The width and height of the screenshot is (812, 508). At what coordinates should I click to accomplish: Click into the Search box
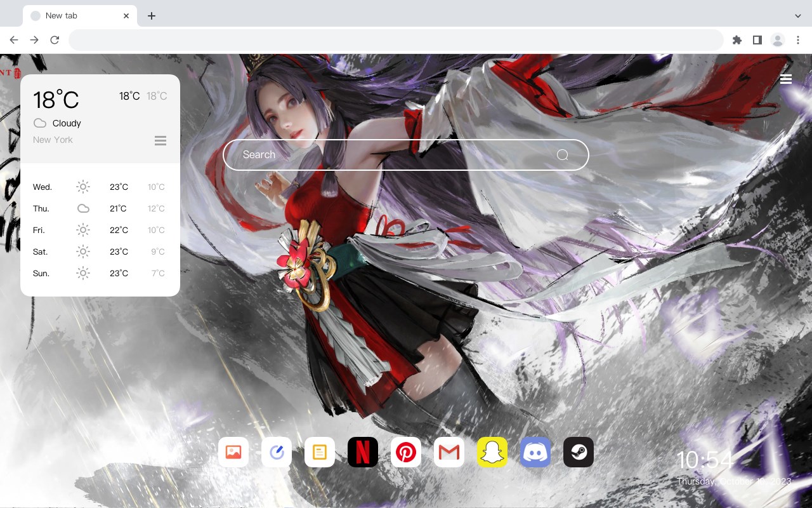406,155
